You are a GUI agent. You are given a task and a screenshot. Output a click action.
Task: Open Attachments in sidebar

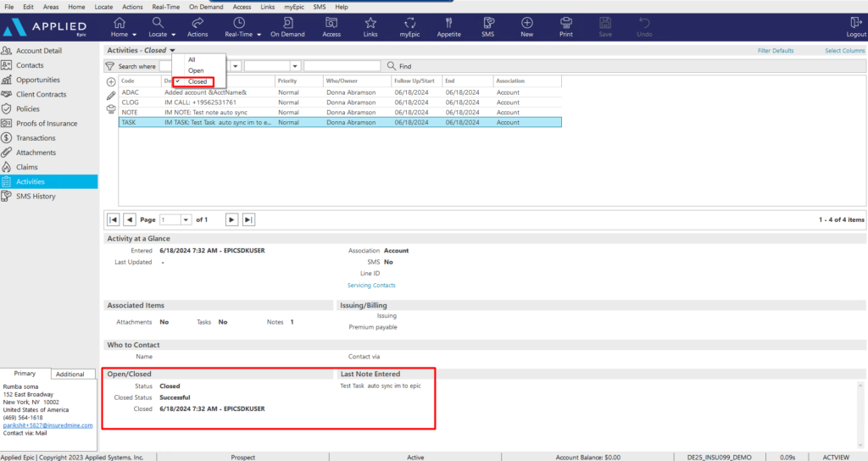(x=36, y=153)
